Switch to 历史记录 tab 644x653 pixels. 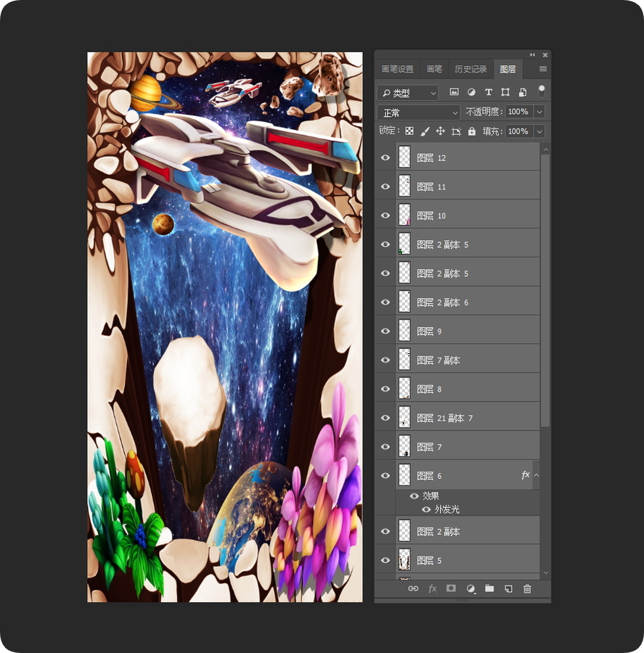tap(470, 69)
